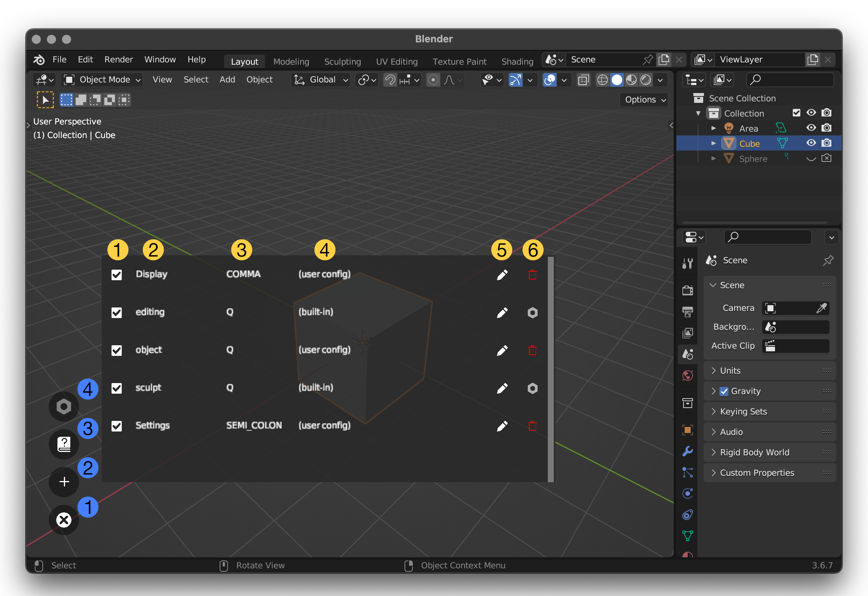
Task: Open the Object properties tab icon
Action: coord(688,430)
